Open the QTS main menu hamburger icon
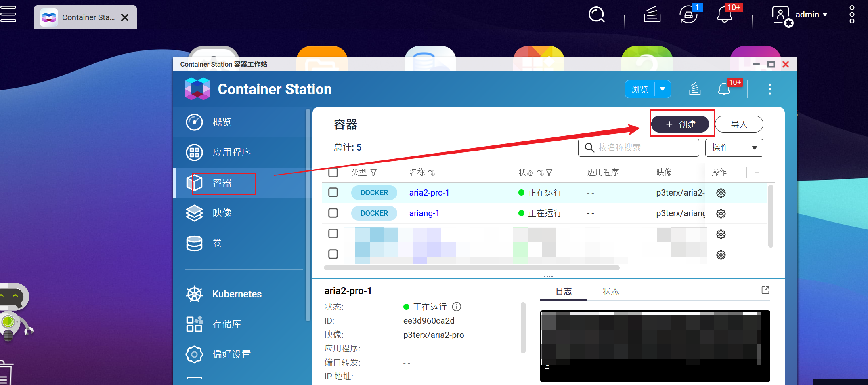This screenshot has width=868, height=385. [8, 14]
